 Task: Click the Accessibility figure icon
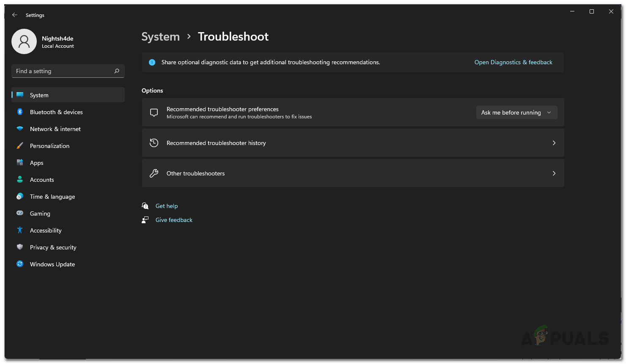(x=20, y=230)
